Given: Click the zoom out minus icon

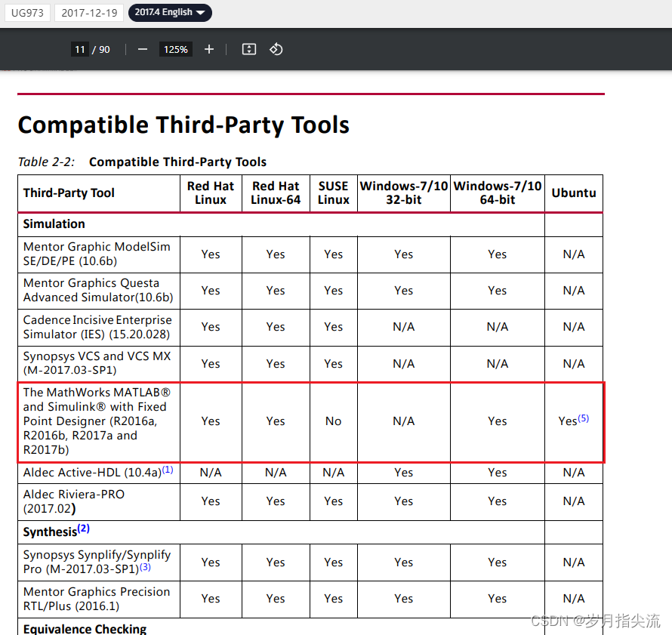Looking at the screenshot, I should [143, 50].
